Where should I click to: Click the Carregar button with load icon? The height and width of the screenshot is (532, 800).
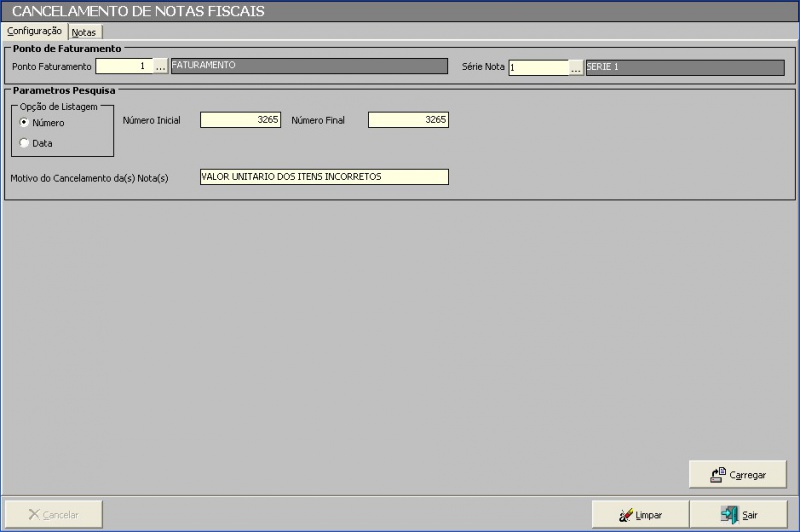(x=737, y=475)
